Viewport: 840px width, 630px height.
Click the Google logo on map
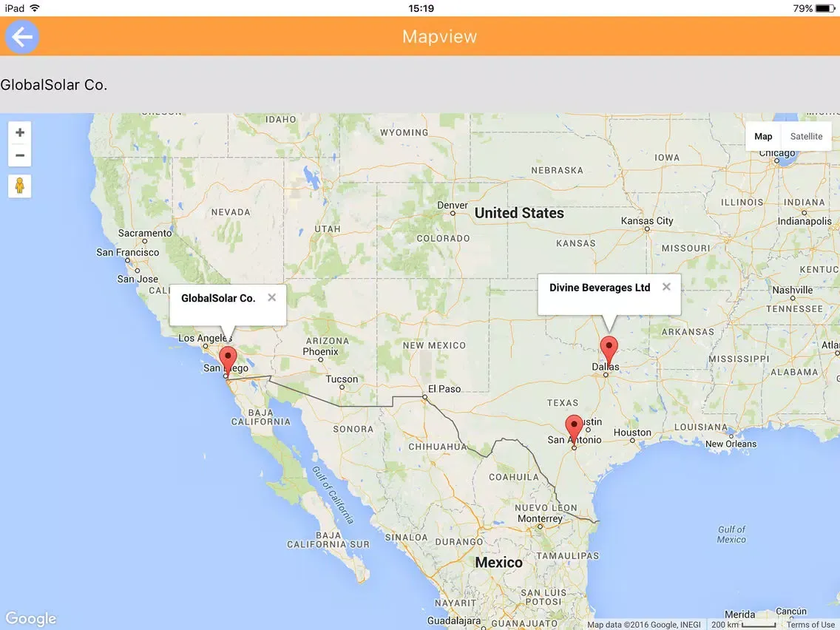pyautogui.click(x=30, y=619)
